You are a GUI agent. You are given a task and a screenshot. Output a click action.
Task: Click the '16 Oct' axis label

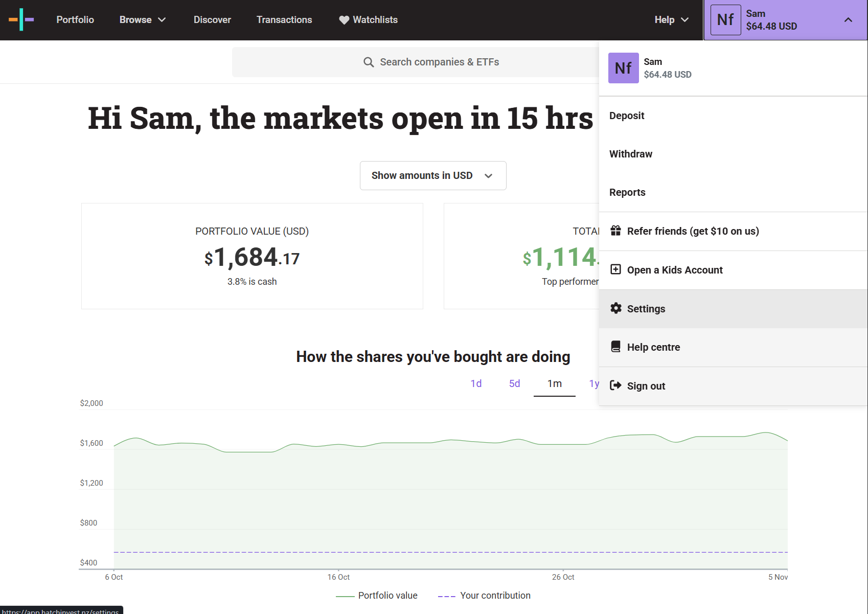pos(338,577)
